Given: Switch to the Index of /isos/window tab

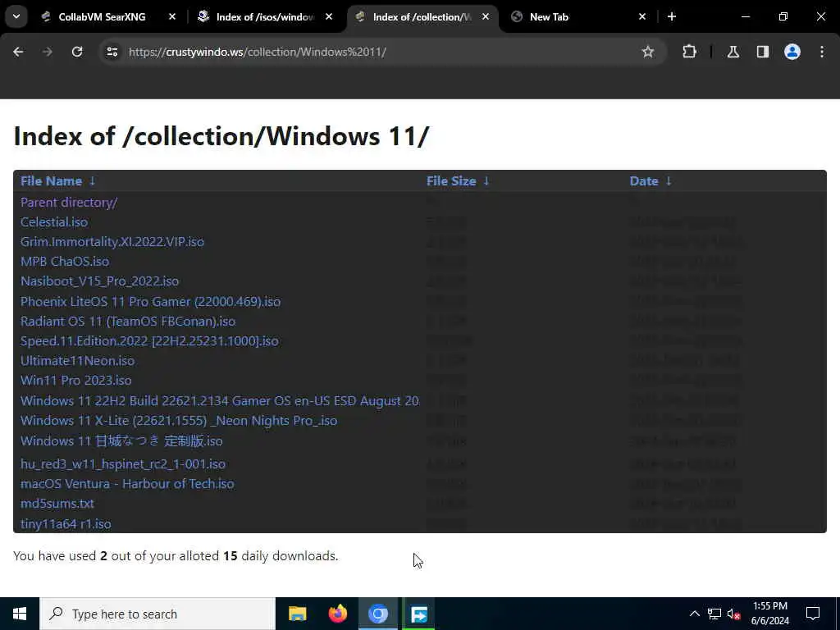Looking at the screenshot, I should click(266, 16).
